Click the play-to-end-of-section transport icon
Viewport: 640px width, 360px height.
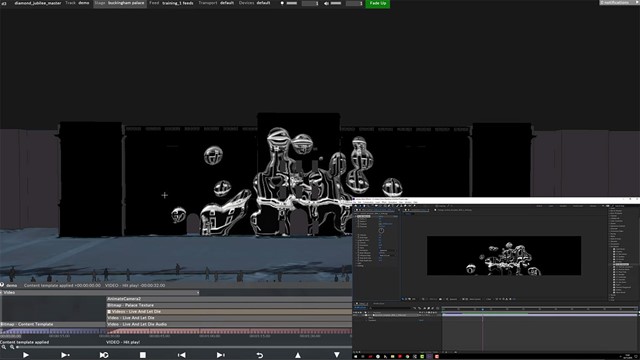[65, 355]
